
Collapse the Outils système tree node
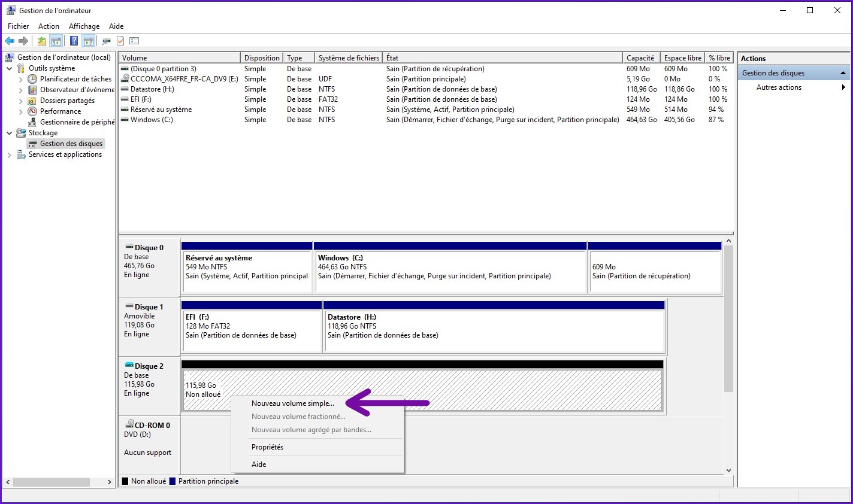[x=10, y=68]
